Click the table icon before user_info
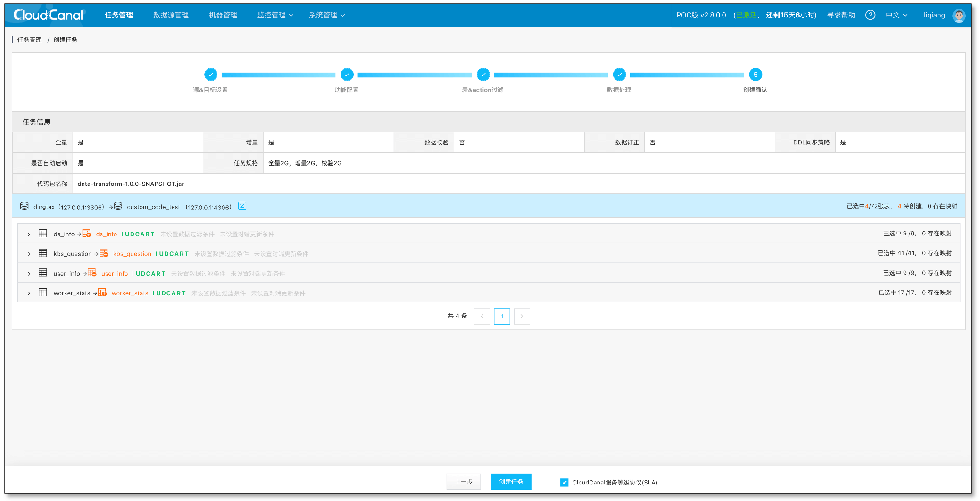Viewport: 980px width, 501px height. pyautogui.click(x=42, y=273)
